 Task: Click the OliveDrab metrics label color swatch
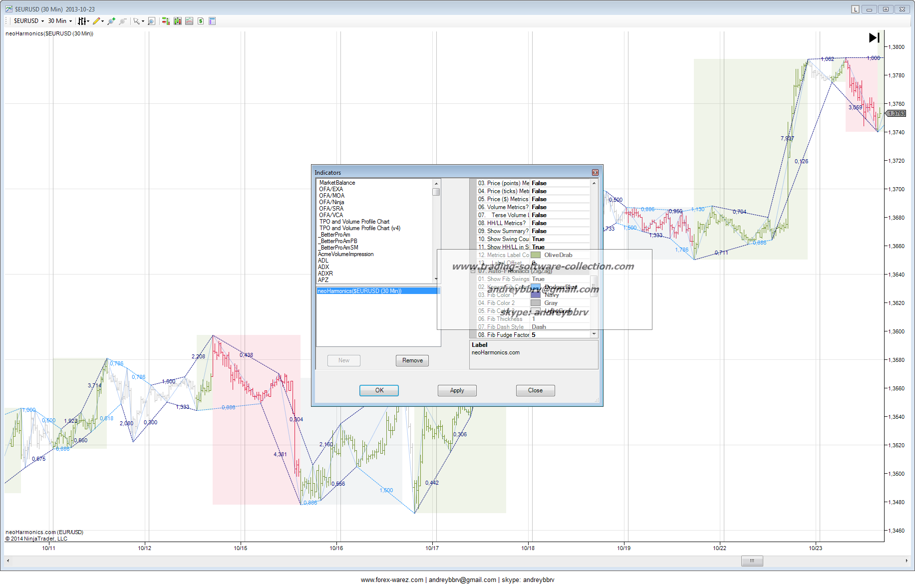tap(536, 255)
